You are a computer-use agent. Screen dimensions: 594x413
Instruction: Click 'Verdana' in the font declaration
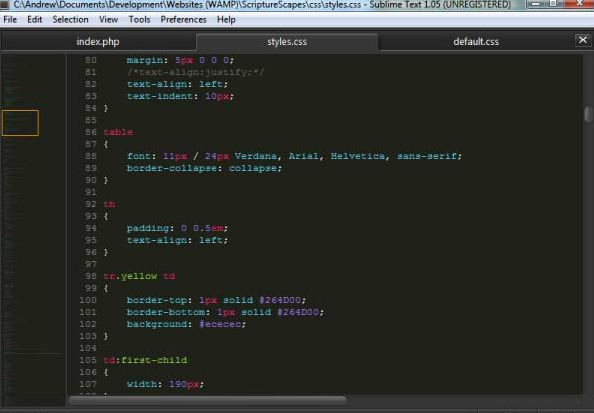click(256, 156)
